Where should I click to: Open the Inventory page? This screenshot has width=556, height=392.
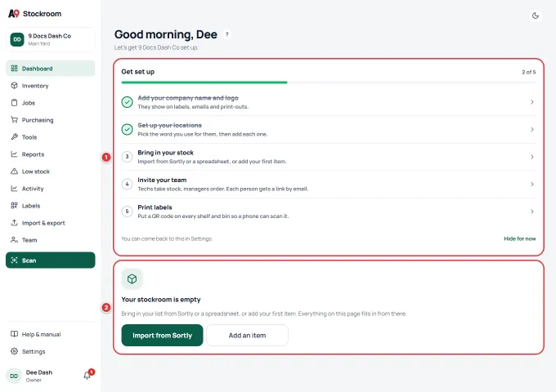51,86
